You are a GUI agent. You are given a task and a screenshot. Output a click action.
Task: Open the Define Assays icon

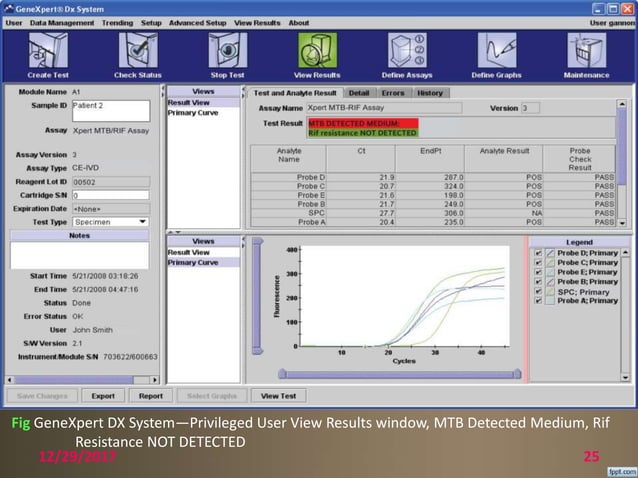click(x=407, y=51)
